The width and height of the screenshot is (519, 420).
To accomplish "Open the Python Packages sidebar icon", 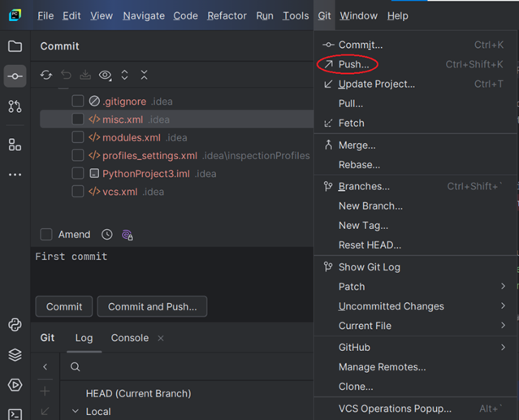I will tap(15, 355).
